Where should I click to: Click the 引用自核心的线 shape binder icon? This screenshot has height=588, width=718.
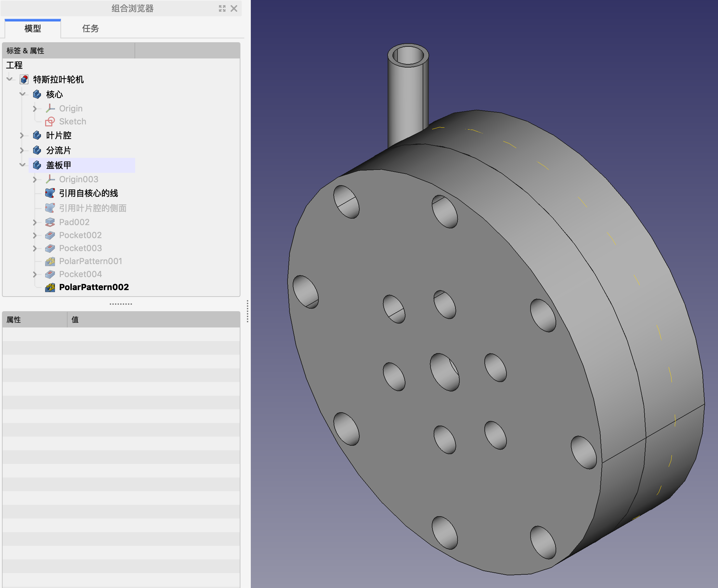(x=50, y=193)
